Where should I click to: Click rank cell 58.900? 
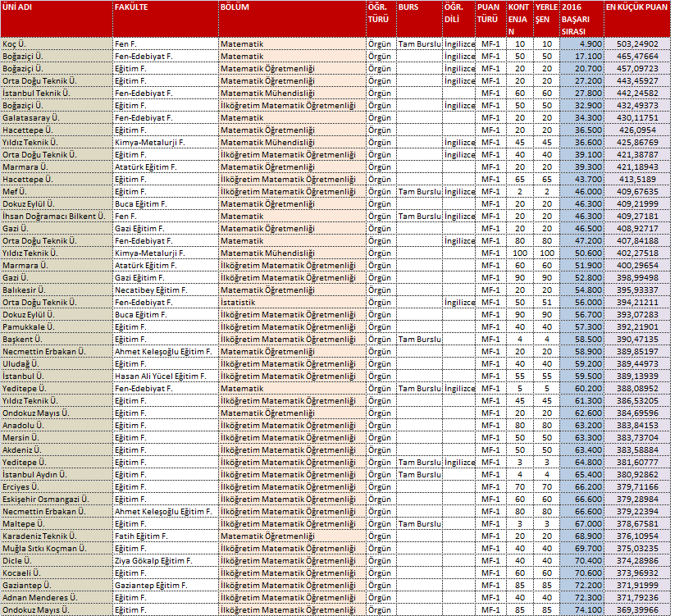pyautogui.click(x=582, y=352)
